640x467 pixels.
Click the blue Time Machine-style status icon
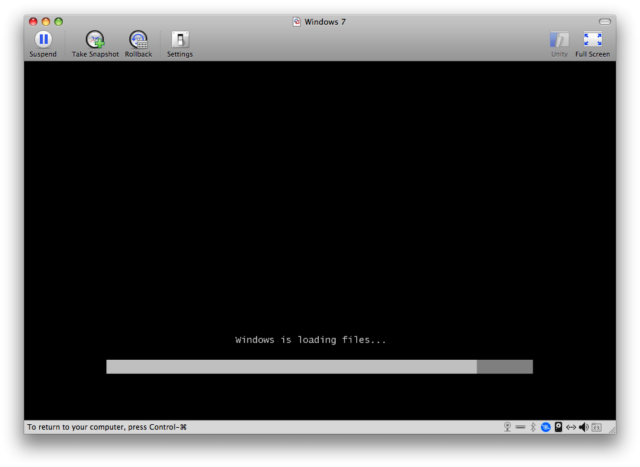(x=546, y=427)
